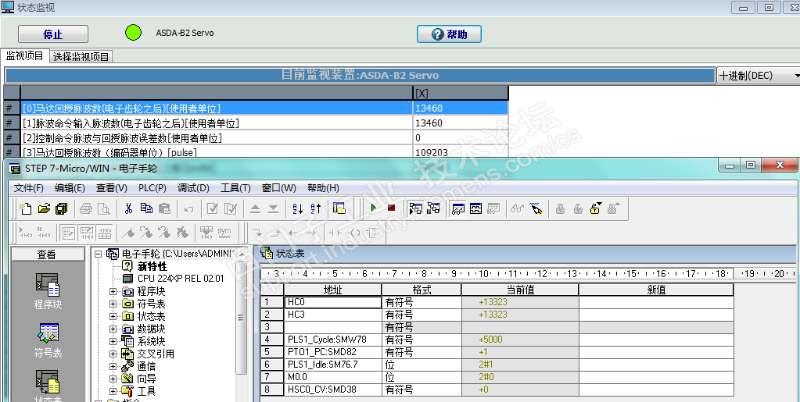
Task: Expand the 状态表 tree node
Action: [113, 317]
